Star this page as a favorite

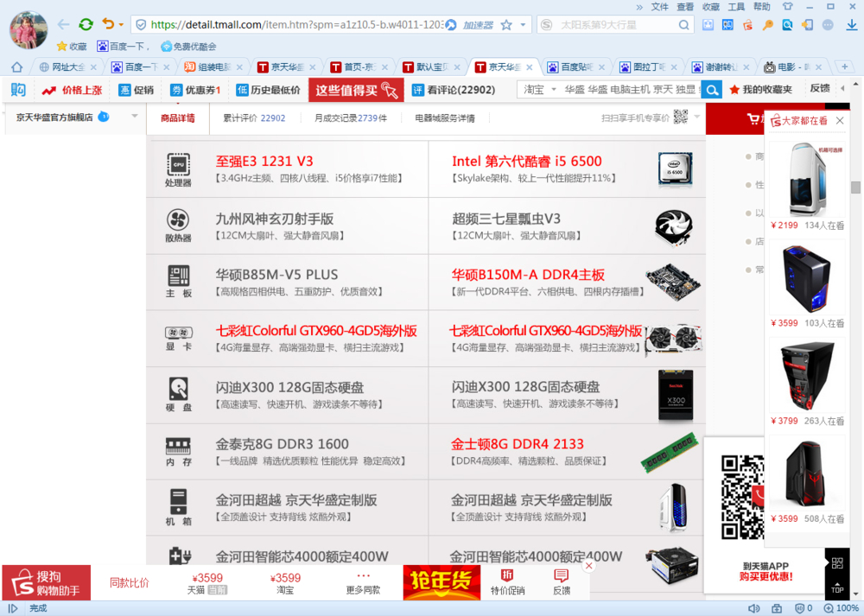point(506,25)
